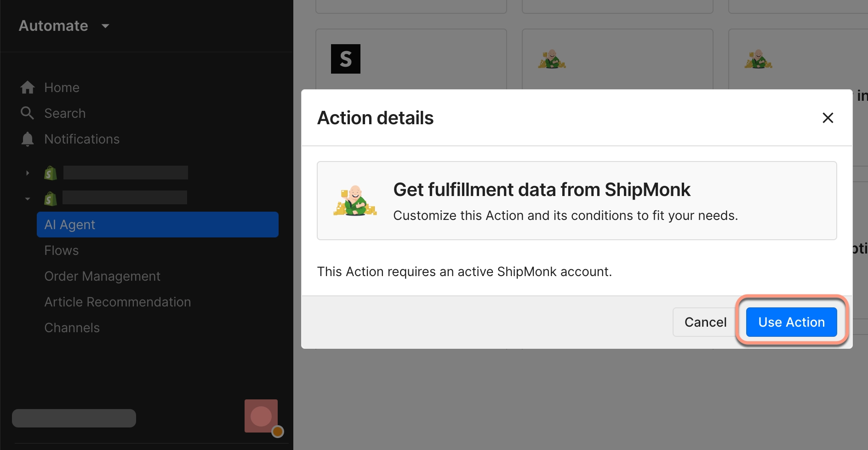Click the Notifications bell icon
The width and height of the screenshot is (868, 450).
coord(27,138)
